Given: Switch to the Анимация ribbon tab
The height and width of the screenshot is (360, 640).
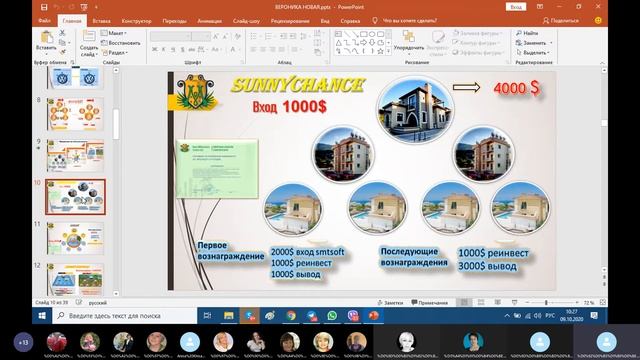Looking at the screenshot, I should tap(209, 20).
